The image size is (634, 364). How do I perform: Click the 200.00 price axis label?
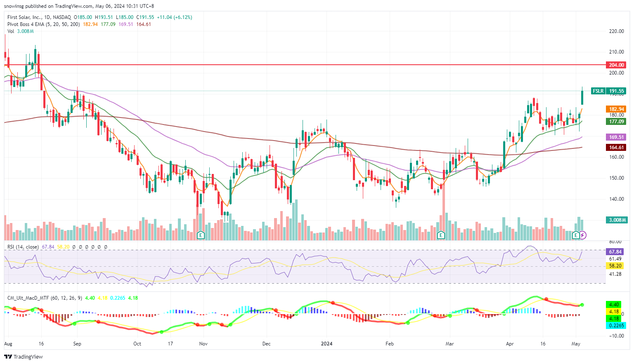click(616, 73)
